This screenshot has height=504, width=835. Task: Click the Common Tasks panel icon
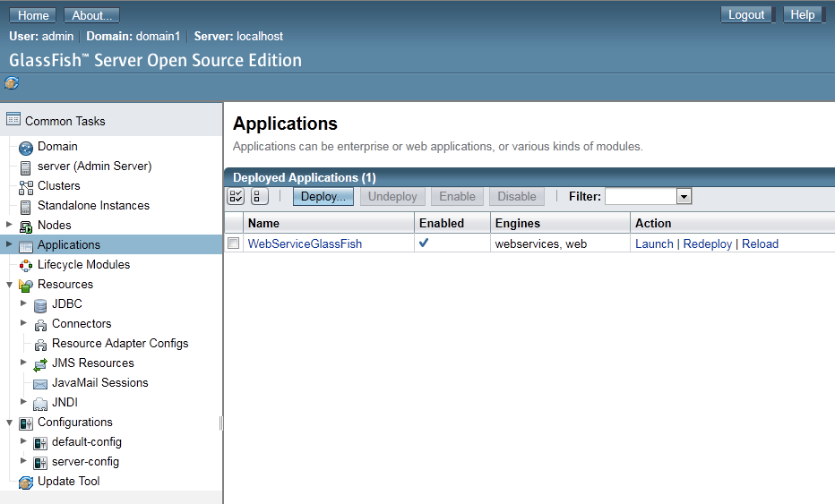tap(13, 119)
